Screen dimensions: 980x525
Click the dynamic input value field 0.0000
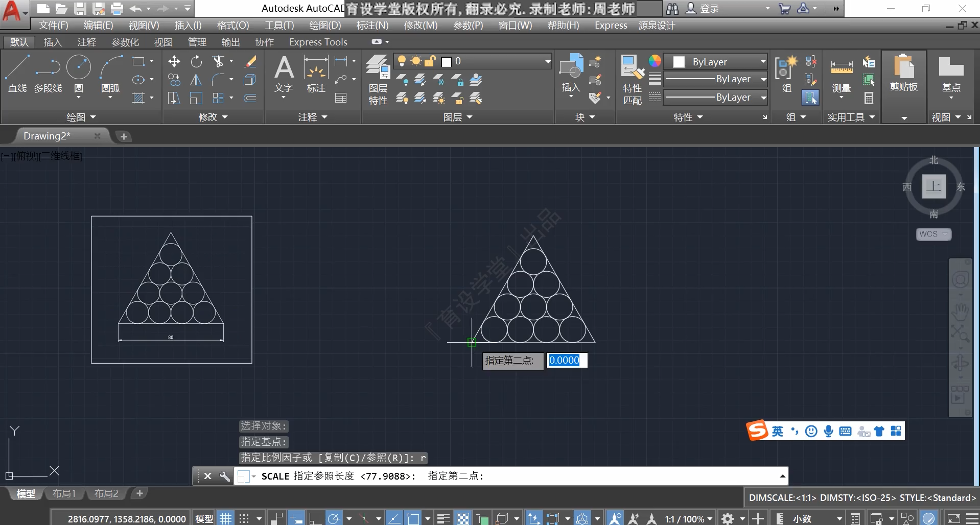[567, 360]
